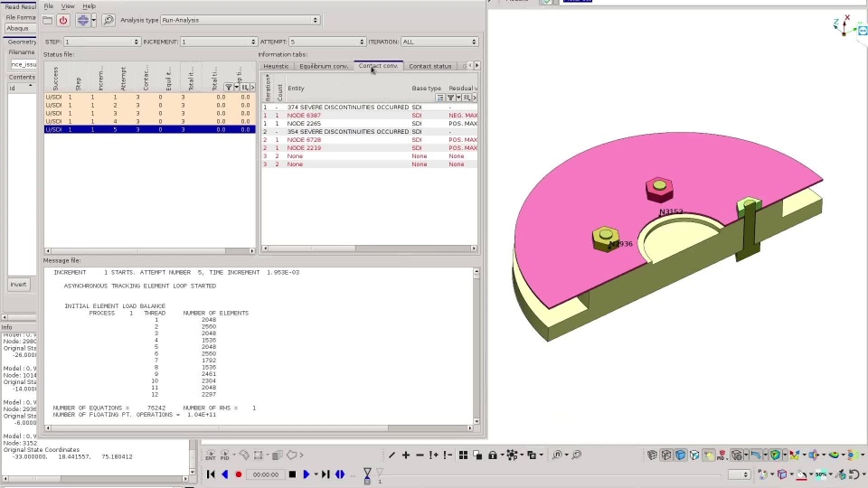This screenshot has height=488, width=868.
Task: Click the 50% transparency icon
Action: click(821, 474)
